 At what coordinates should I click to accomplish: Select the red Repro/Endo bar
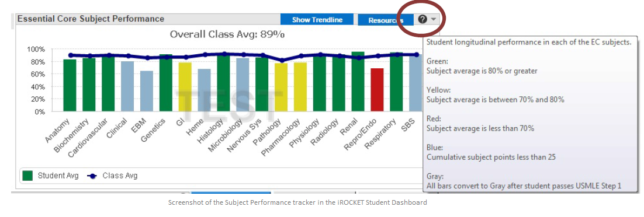click(x=377, y=90)
